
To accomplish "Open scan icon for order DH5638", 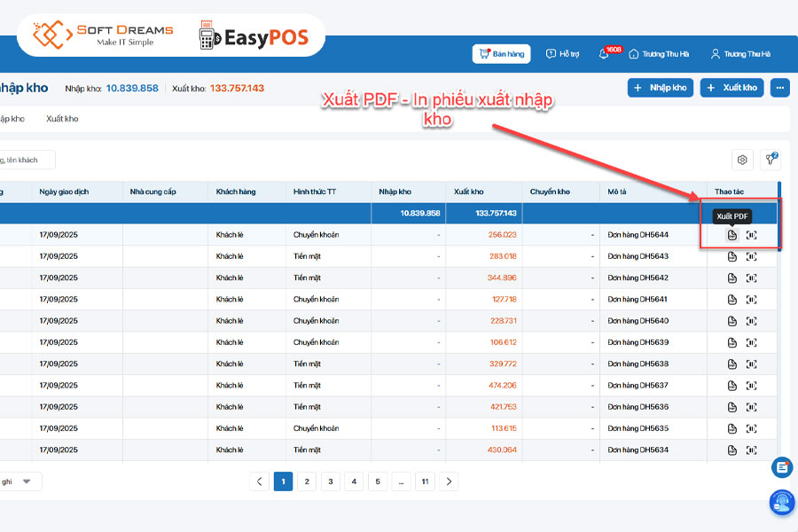I will 751,364.
